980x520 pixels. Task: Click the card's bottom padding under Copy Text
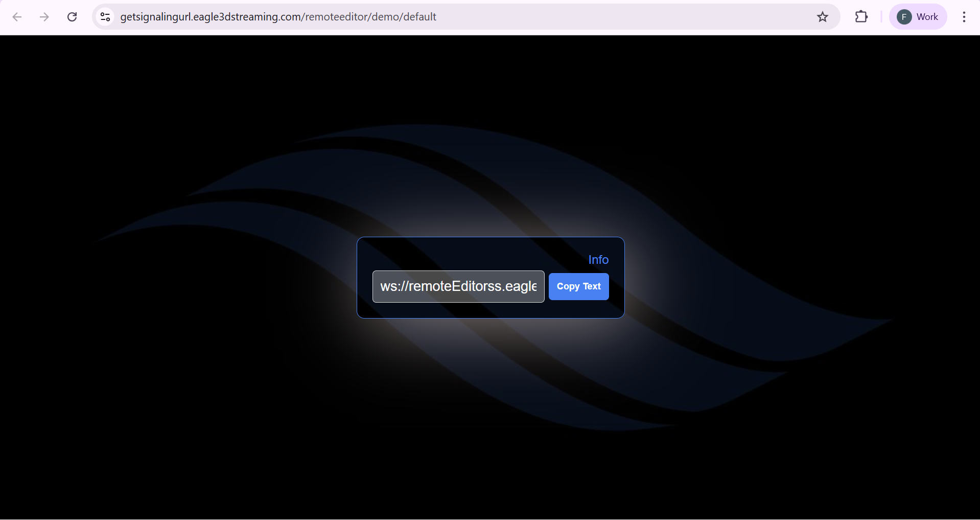point(578,309)
